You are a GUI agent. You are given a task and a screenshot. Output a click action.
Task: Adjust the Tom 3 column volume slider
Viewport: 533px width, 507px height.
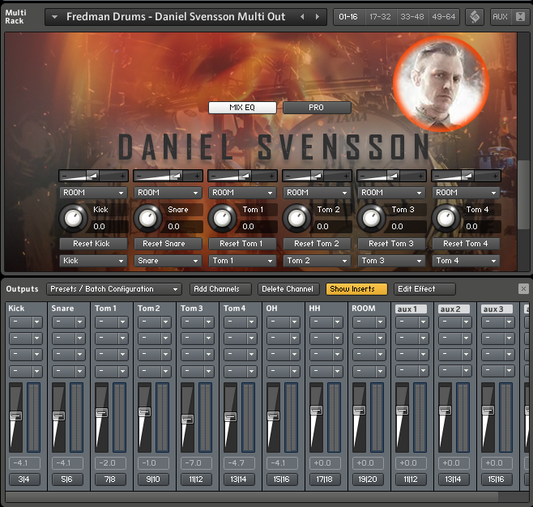pyautogui.click(x=391, y=176)
